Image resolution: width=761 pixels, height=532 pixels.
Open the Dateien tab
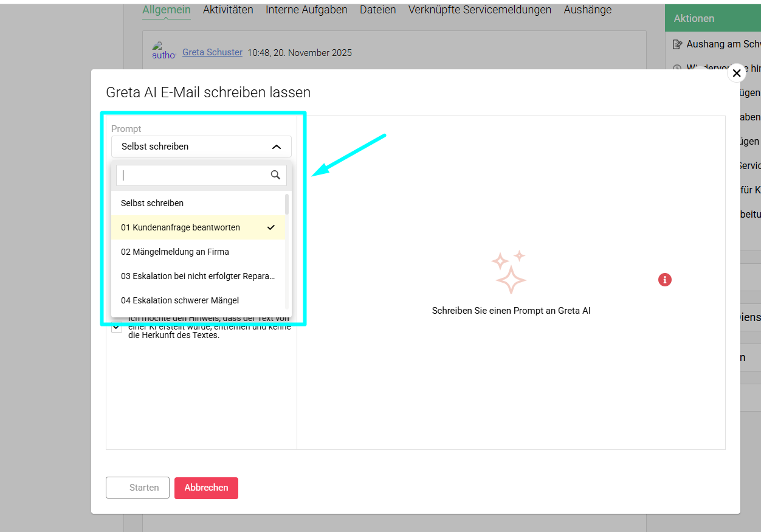[378, 10]
